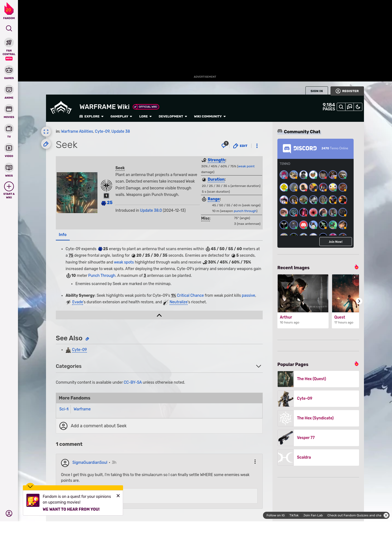This screenshot has width=392, height=545.
Task: Open the Sci-fi fandom link
Action: [64, 409]
